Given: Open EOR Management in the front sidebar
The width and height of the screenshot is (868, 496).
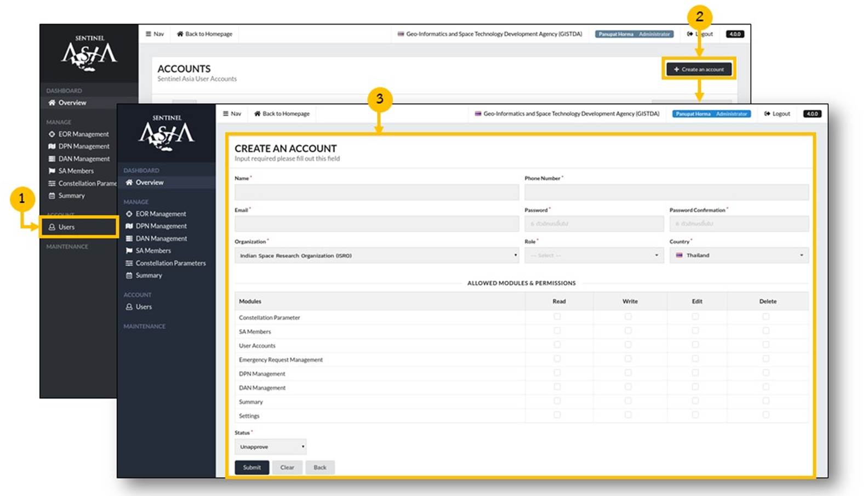Looking at the screenshot, I should coord(161,214).
